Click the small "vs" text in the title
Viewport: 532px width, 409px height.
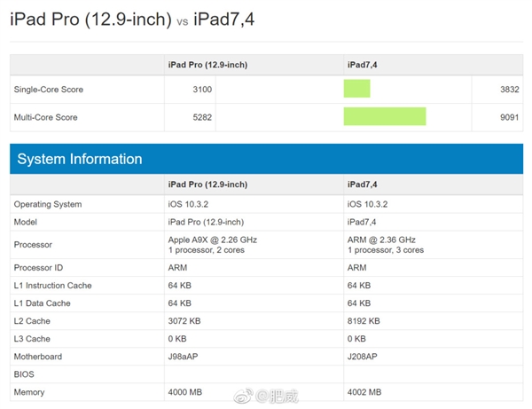click(182, 21)
